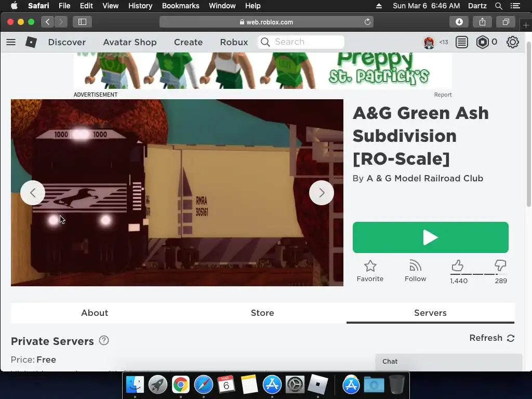Open the Create page link
532x399 pixels.
(x=188, y=42)
